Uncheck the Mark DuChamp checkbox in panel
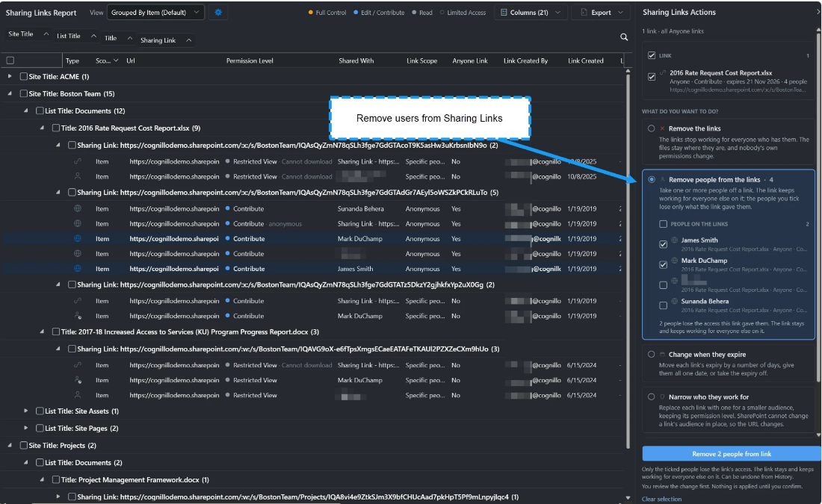This screenshot has width=822, height=504. coord(663,264)
